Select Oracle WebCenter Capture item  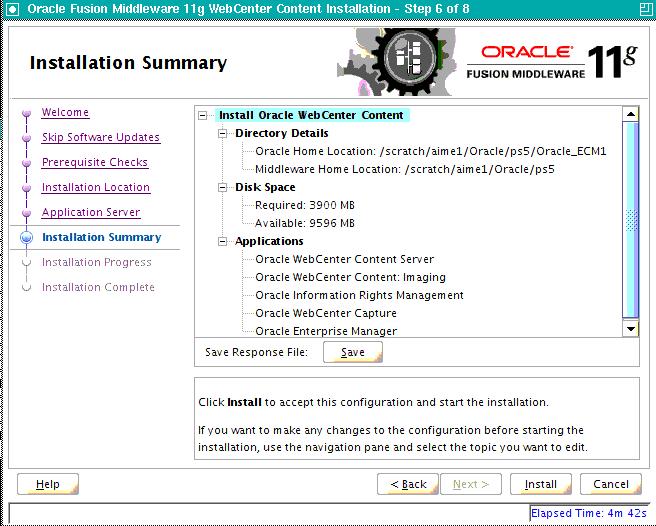tap(326, 313)
